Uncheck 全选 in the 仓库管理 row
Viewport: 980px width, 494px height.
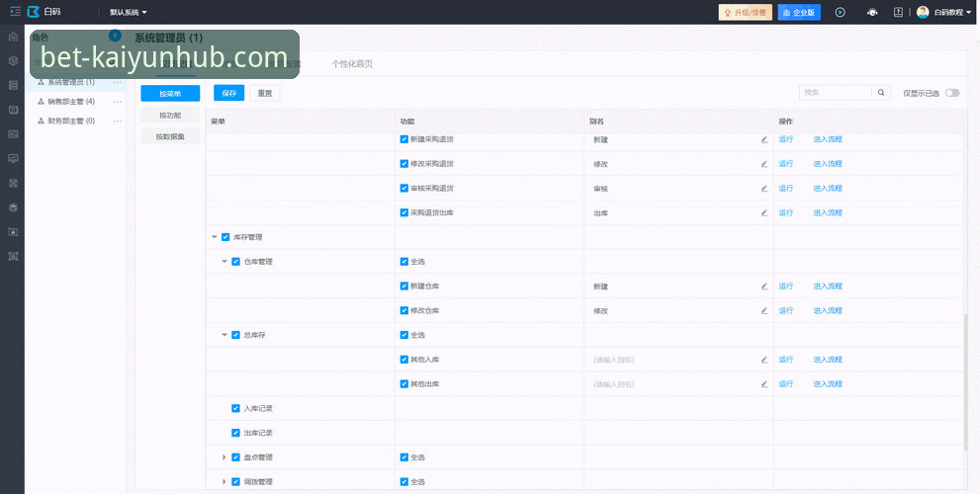[x=404, y=261]
